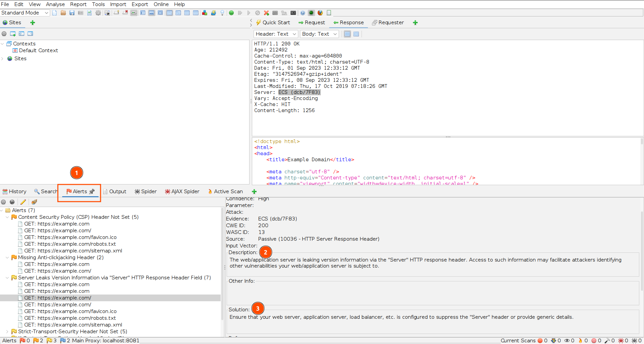The height and width of the screenshot is (344, 644).
Task: Open the Standard Mode dropdown
Action: [x=25, y=13]
